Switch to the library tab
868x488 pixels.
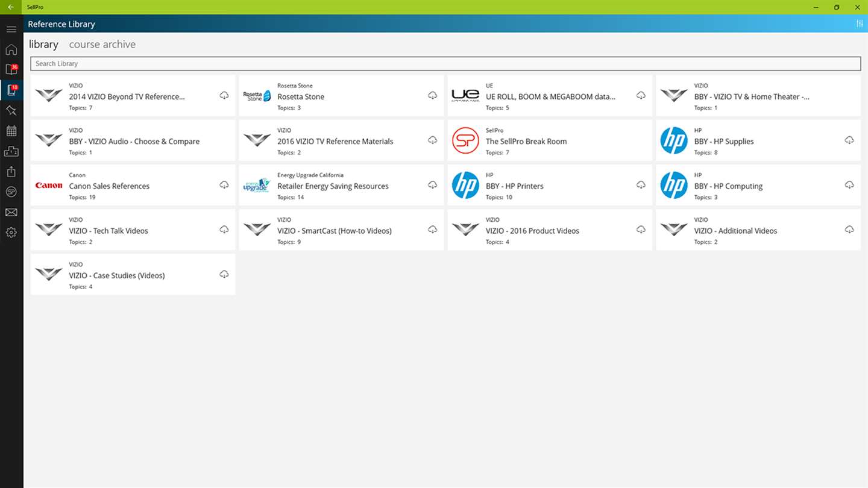click(43, 44)
